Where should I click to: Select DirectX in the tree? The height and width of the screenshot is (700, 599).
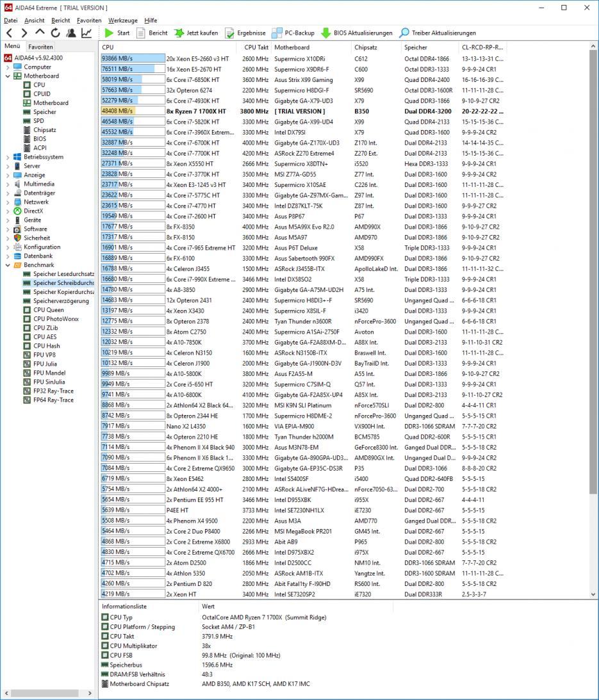[33, 211]
